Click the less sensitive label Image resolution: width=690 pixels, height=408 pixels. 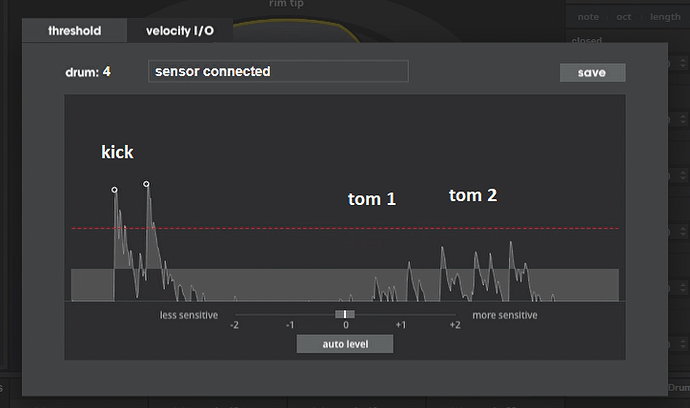[x=189, y=315]
